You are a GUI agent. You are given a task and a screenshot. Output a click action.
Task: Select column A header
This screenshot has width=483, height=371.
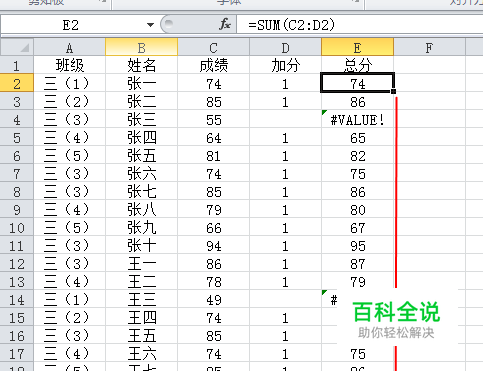click(x=69, y=47)
